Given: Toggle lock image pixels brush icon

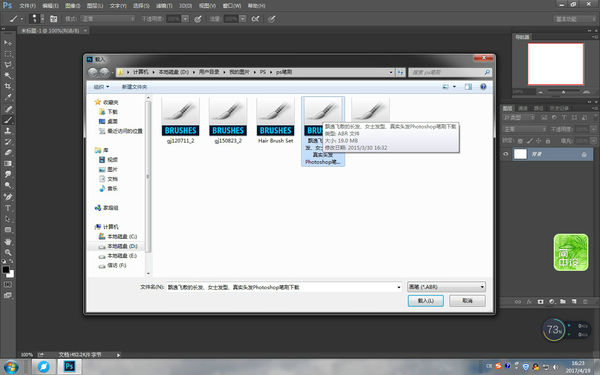Looking at the screenshot, I should coord(530,141).
